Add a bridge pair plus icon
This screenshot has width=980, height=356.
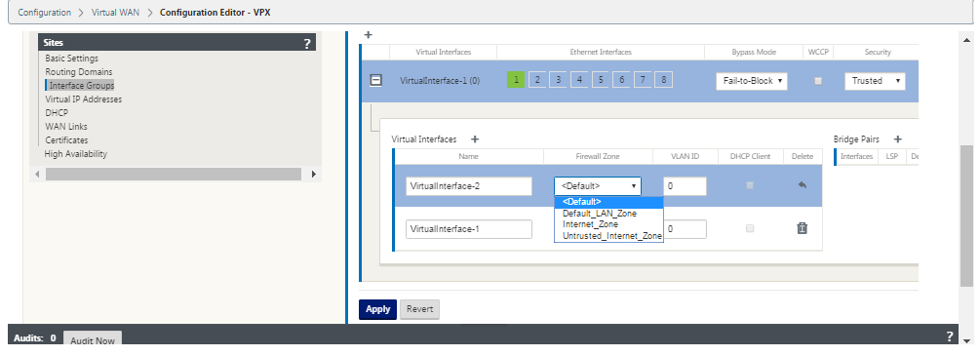pyautogui.click(x=897, y=138)
